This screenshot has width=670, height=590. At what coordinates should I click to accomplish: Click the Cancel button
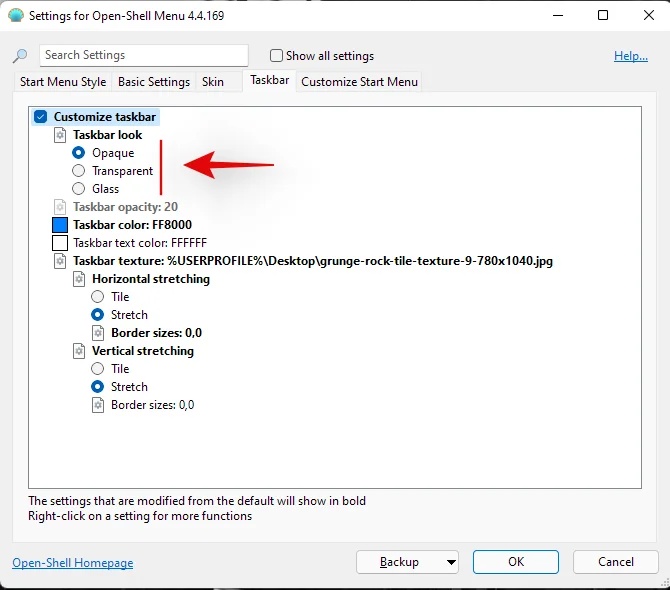click(x=615, y=562)
